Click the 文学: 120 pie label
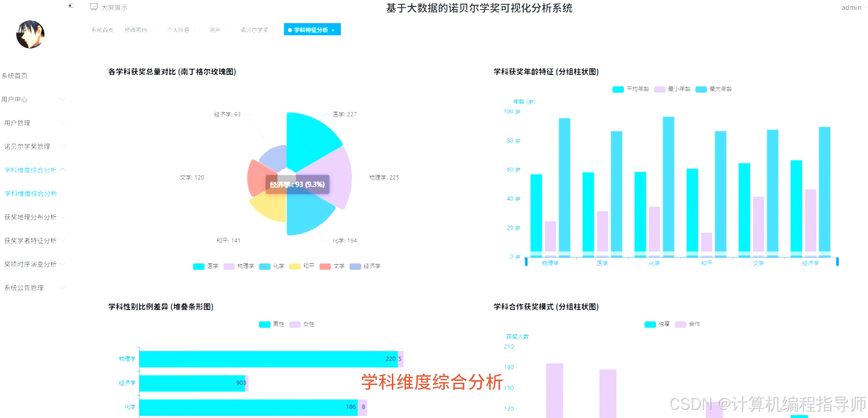This screenshot has width=868, height=418. [x=192, y=177]
